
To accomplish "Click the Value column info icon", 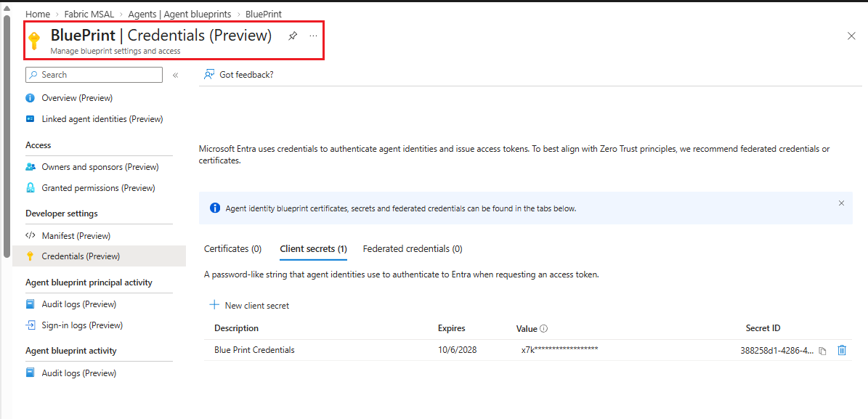I will tap(543, 329).
